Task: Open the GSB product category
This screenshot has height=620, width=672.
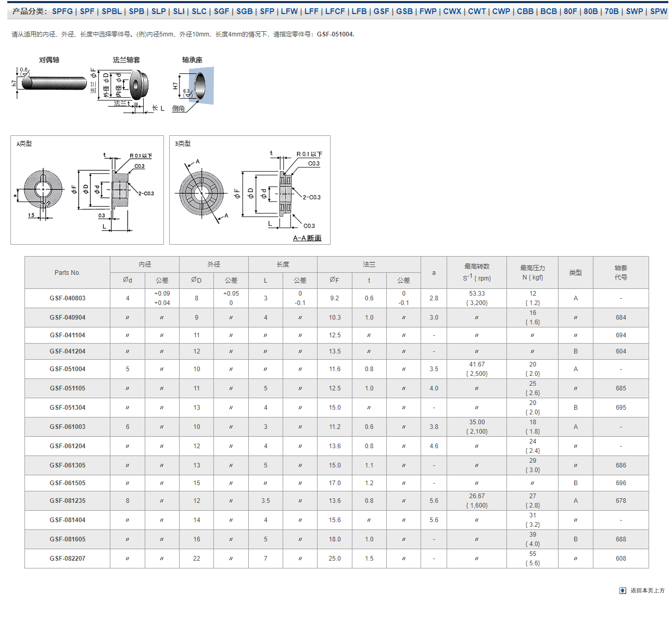Action: tap(404, 11)
